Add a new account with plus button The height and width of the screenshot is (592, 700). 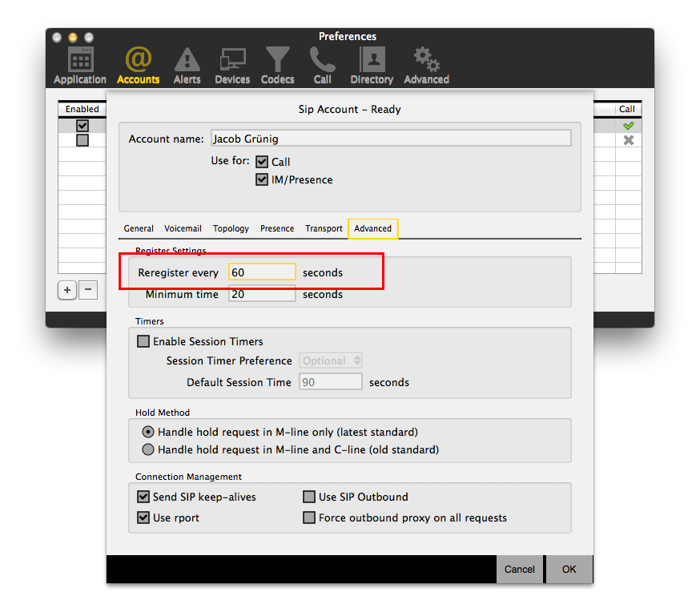coord(67,290)
